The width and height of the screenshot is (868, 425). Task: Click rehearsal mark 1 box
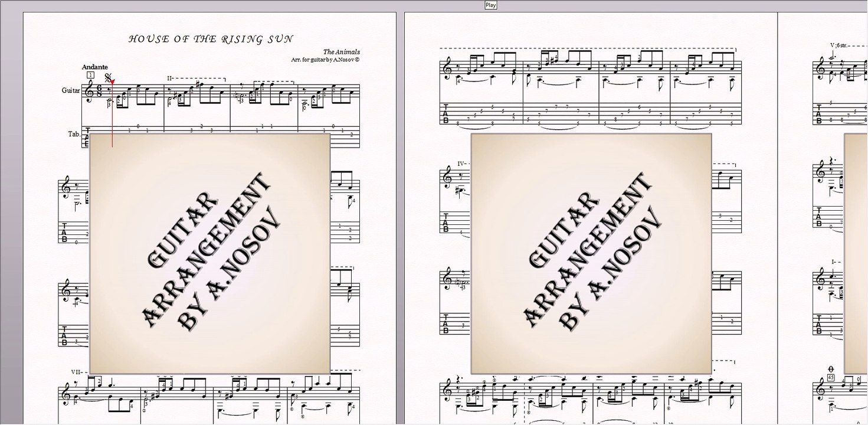pyautogui.click(x=90, y=75)
